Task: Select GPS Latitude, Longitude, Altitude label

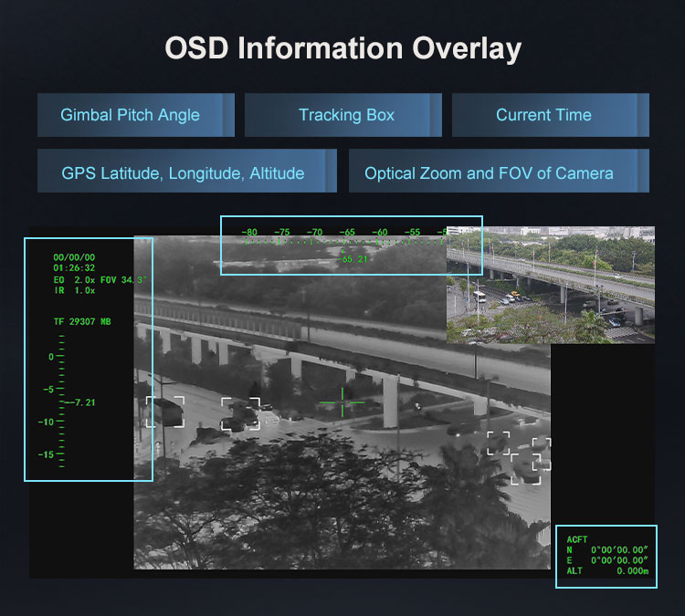Action: (183, 172)
